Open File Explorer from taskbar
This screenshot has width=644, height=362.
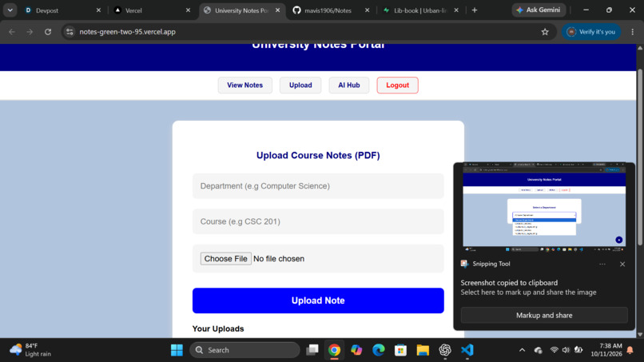(423, 350)
